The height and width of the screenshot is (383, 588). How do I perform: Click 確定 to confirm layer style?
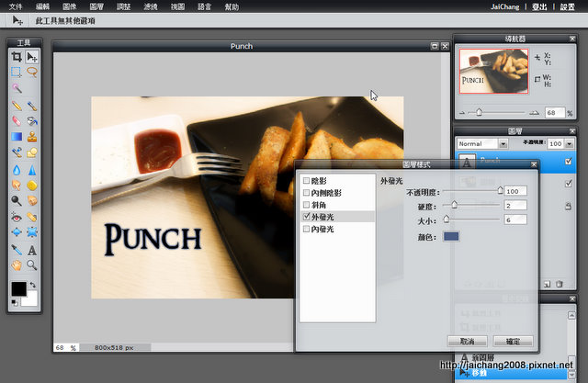(x=513, y=341)
